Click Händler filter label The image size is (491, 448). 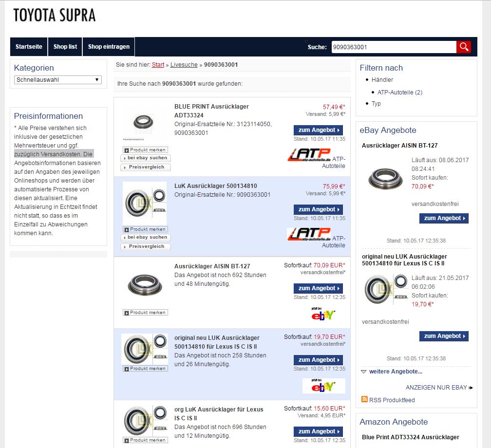(382, 80)
